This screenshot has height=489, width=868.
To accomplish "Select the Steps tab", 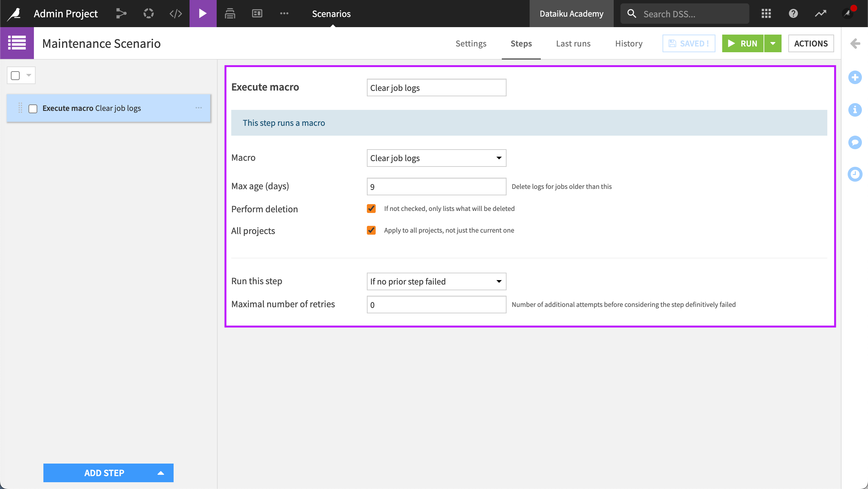I will point(521,43).
